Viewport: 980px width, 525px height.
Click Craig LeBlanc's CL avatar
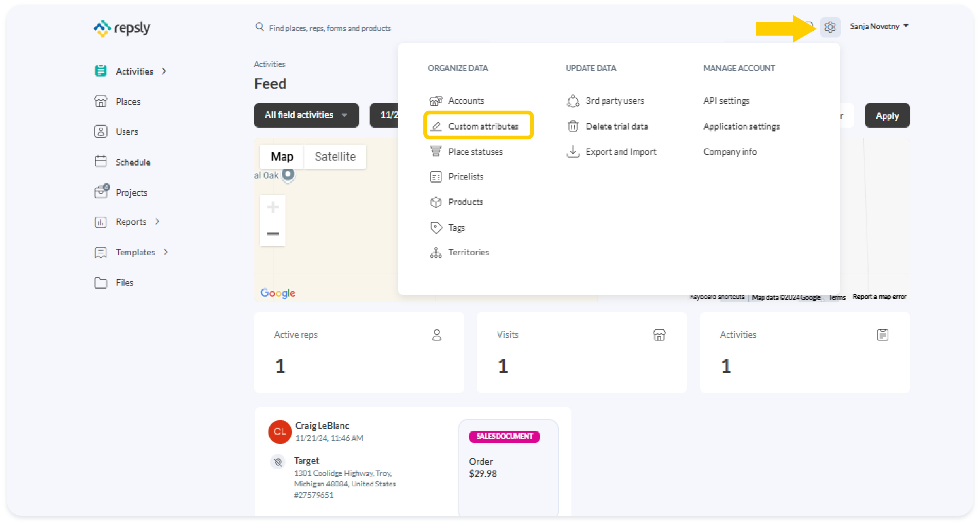pos(280,432)
